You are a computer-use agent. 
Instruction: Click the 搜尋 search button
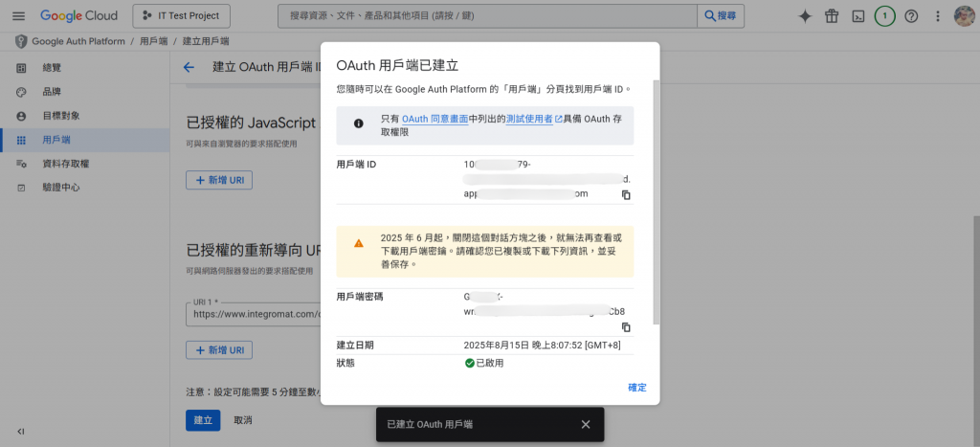tap(721, 15)
